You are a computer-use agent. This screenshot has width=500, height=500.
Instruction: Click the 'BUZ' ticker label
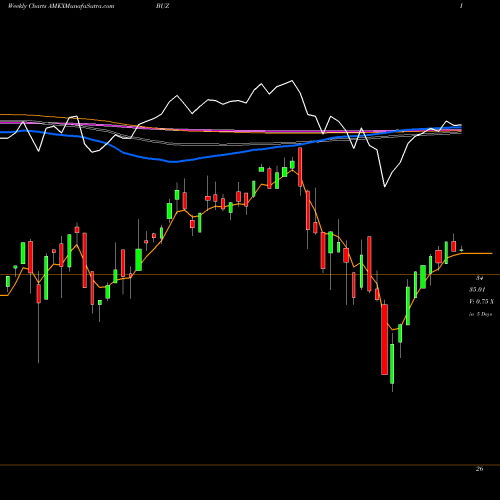pos(163,6)
